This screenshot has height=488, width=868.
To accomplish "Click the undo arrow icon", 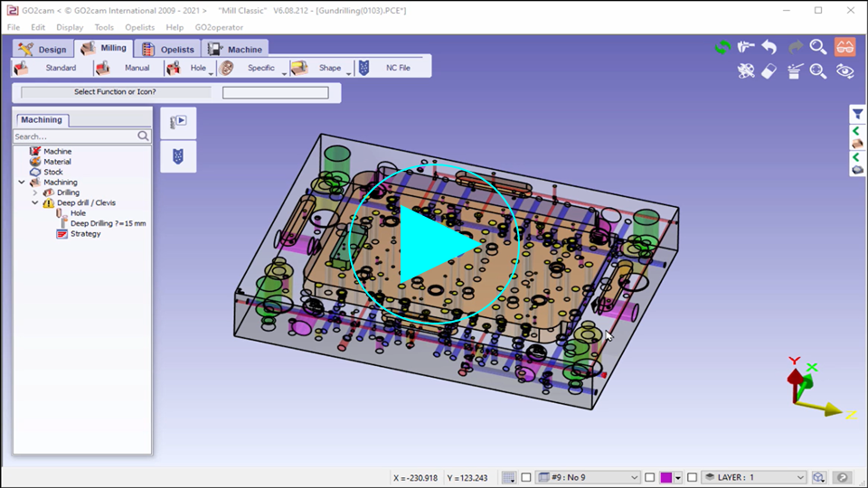I will 769,47.
